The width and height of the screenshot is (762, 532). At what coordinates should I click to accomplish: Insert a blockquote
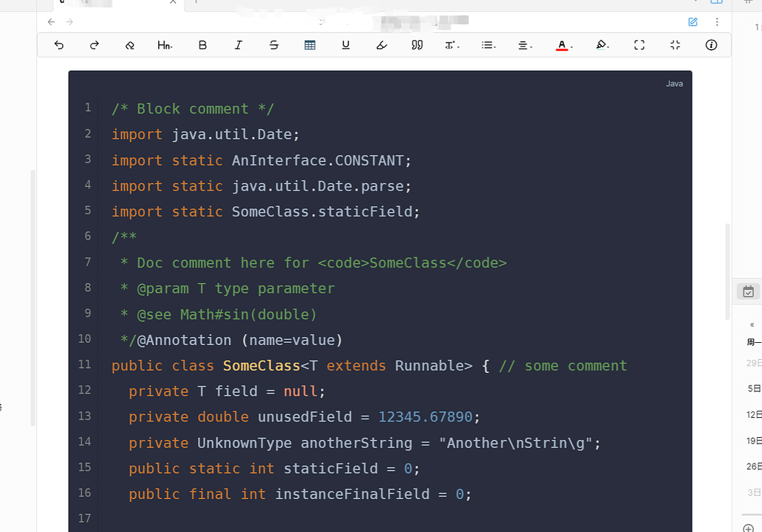point(417,45)
